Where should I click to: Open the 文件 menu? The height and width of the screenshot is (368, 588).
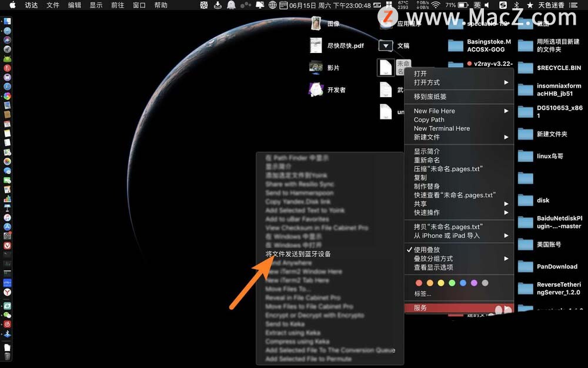[x=53, y=5]
